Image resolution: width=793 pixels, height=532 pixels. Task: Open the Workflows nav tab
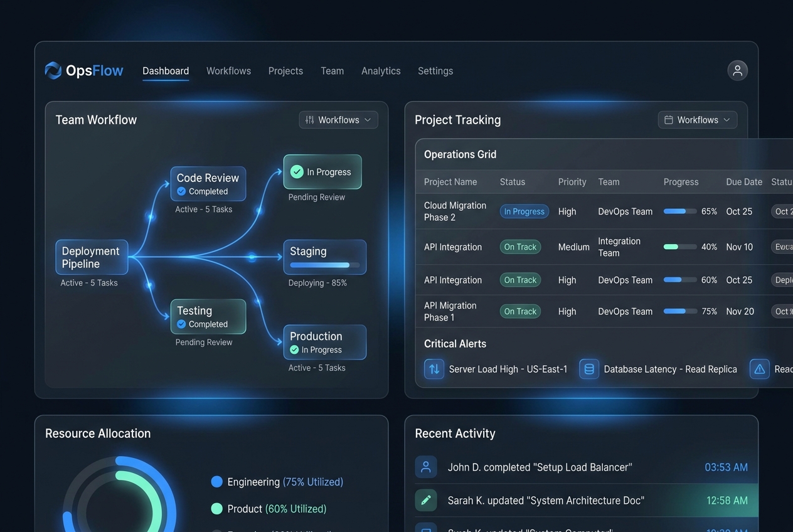[x=228, y=71]
